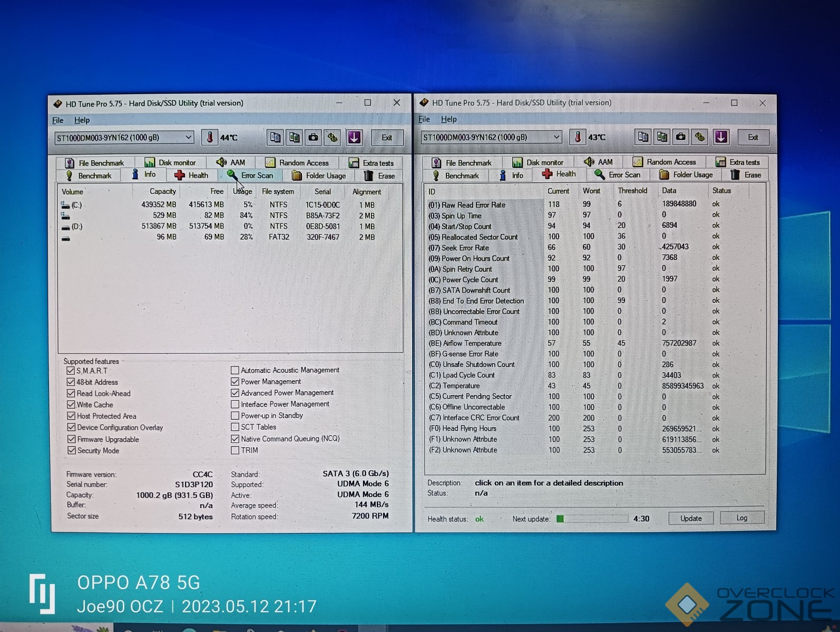
Task: Select (C2) Temperature attribute row
Action: pos(594,386)
